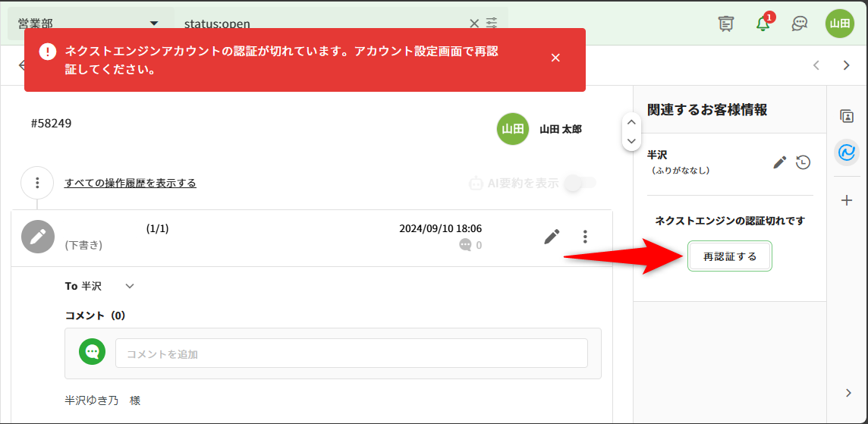
Task: Dismiss the red error alert banner
Action: [555, 58]
